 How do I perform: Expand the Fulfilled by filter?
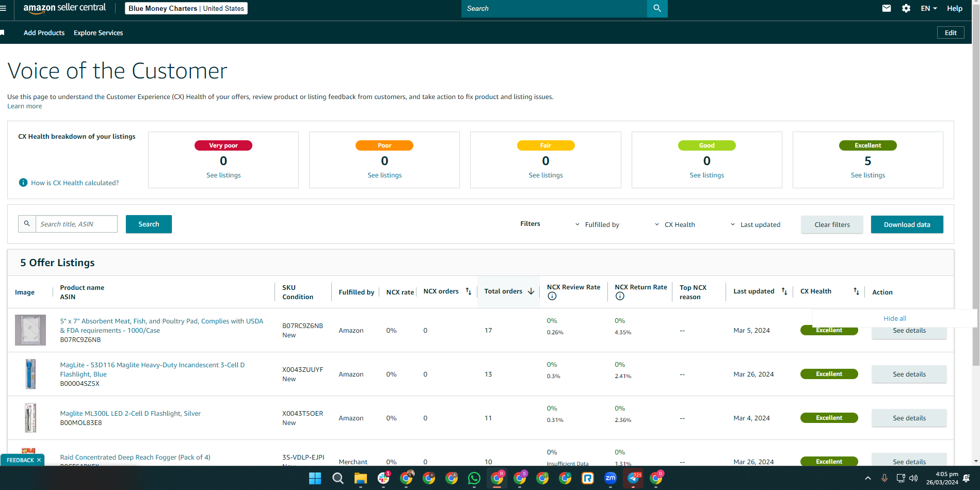(597, 224)
